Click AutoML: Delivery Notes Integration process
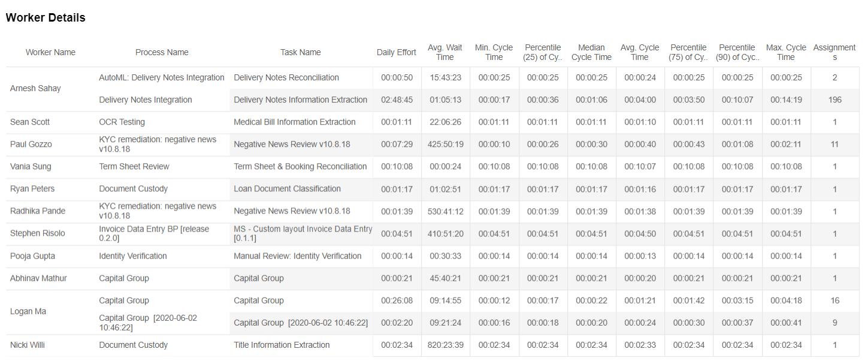This screenshot has height=361, width=868. point(162,77)
